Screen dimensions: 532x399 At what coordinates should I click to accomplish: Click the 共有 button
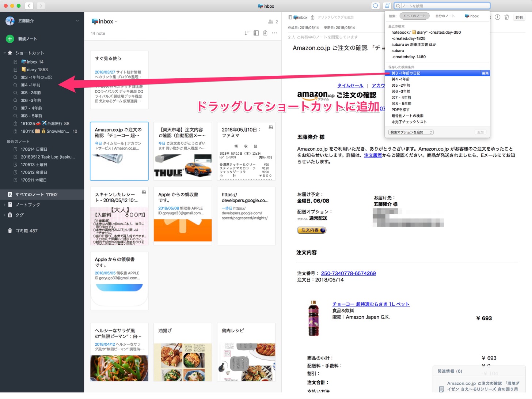pyautogui.click(x=519, y=17)
